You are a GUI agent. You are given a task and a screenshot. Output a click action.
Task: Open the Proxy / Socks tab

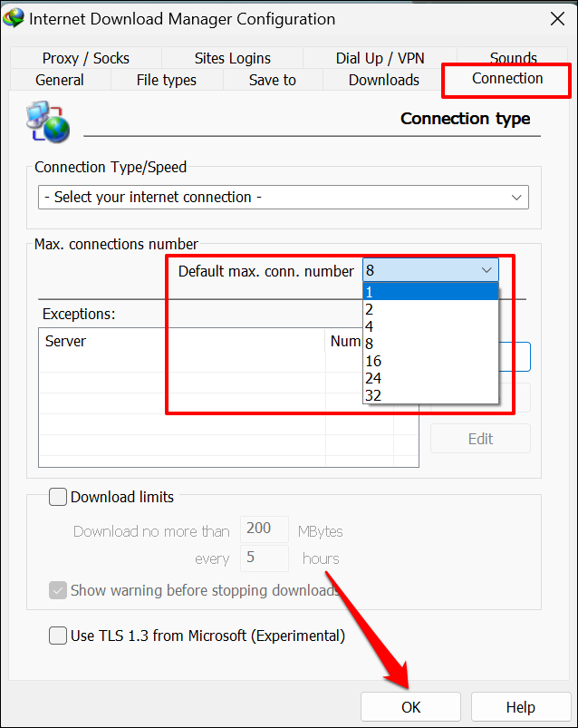click(86, 58)
